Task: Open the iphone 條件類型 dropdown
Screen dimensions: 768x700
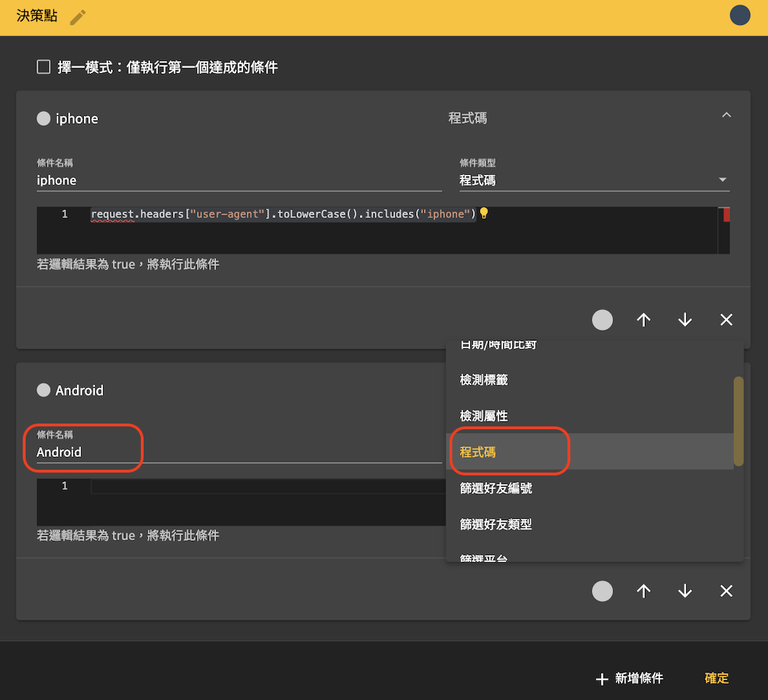Action: (594, 180)
